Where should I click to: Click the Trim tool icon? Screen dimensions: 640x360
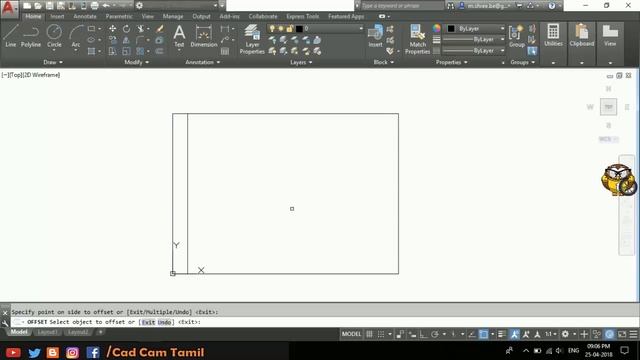[140, 29]
